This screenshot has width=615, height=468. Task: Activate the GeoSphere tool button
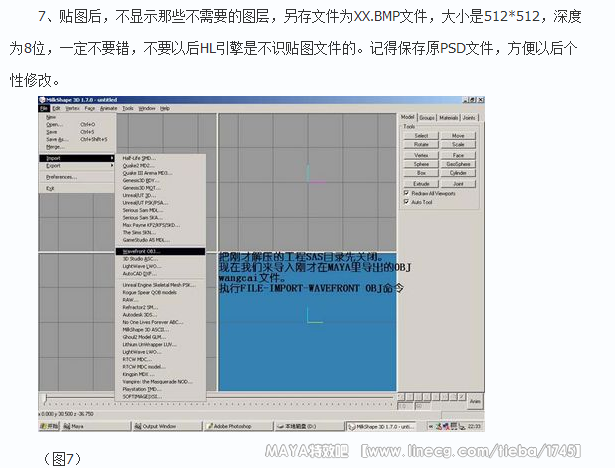click(458, 164)
